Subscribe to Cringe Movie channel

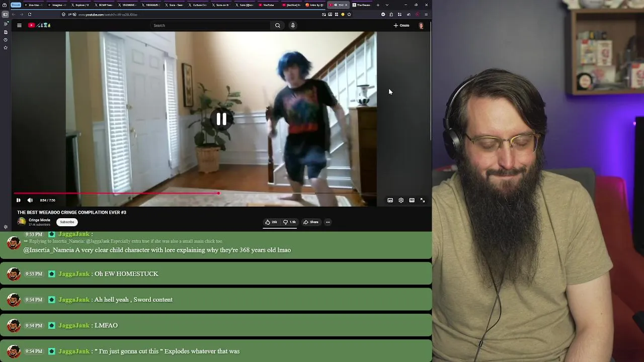67,222
